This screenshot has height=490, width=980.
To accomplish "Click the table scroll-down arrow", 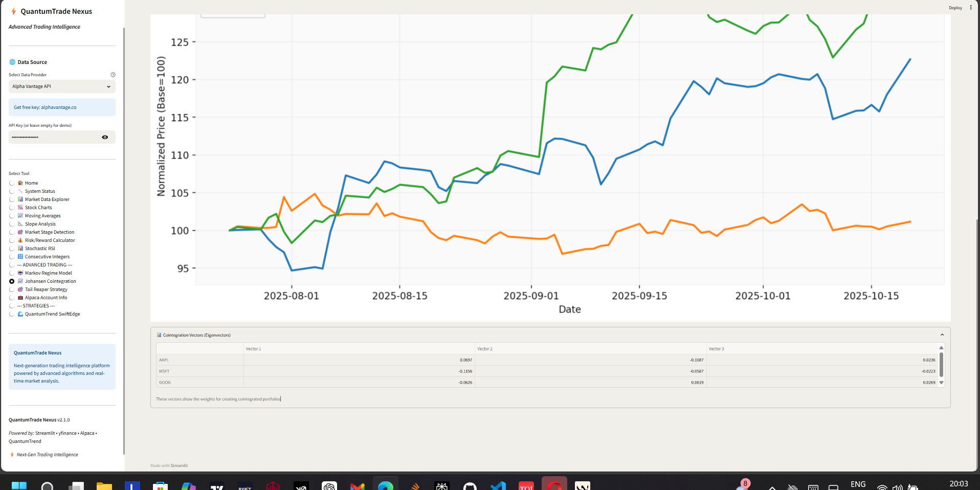I will click(x=941, y=383).
